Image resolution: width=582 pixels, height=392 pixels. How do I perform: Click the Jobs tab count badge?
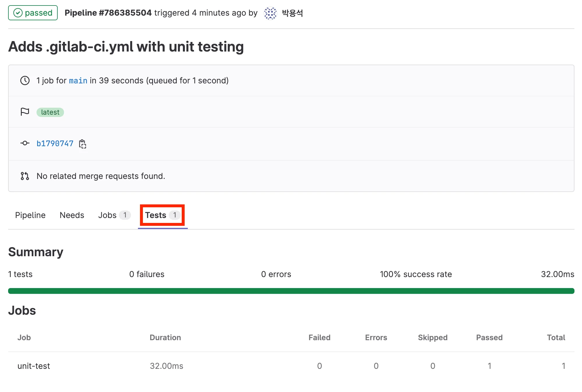tap(125, 215)
